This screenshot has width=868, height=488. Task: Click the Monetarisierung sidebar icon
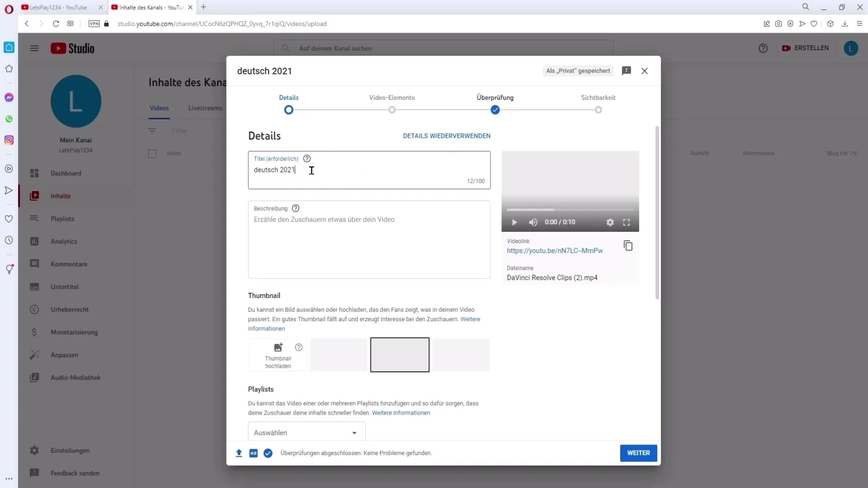click(x=34, y=331)
